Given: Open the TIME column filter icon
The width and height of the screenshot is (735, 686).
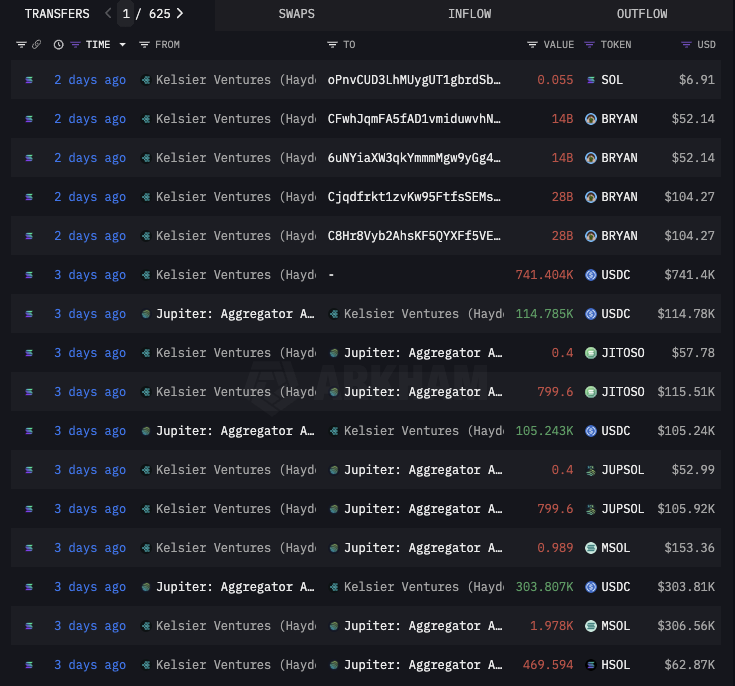Looking at the screenshot, I should tap(75, 45).
